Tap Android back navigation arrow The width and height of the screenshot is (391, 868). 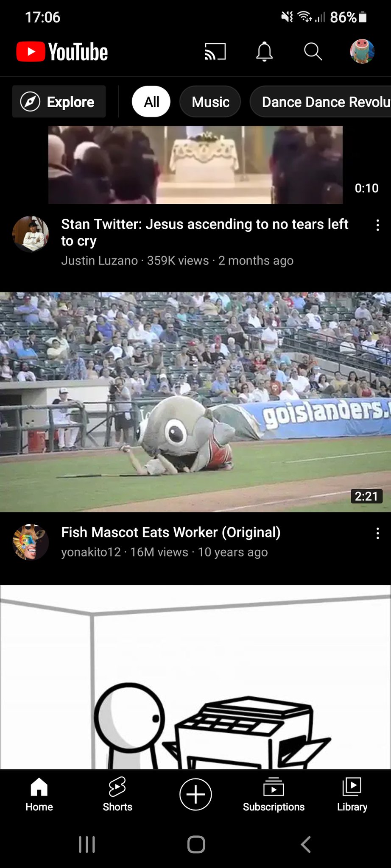(x=305, y=844)
